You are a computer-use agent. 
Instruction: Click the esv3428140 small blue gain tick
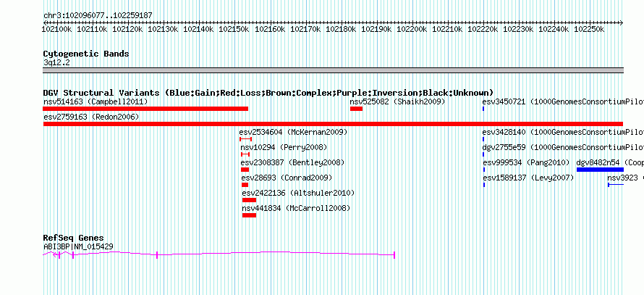(x=483, y=139)
